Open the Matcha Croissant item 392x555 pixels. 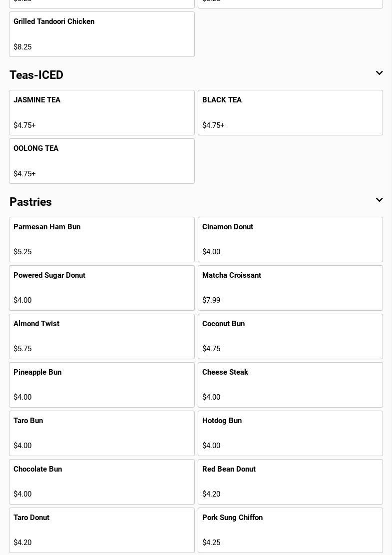pos(290,288)
